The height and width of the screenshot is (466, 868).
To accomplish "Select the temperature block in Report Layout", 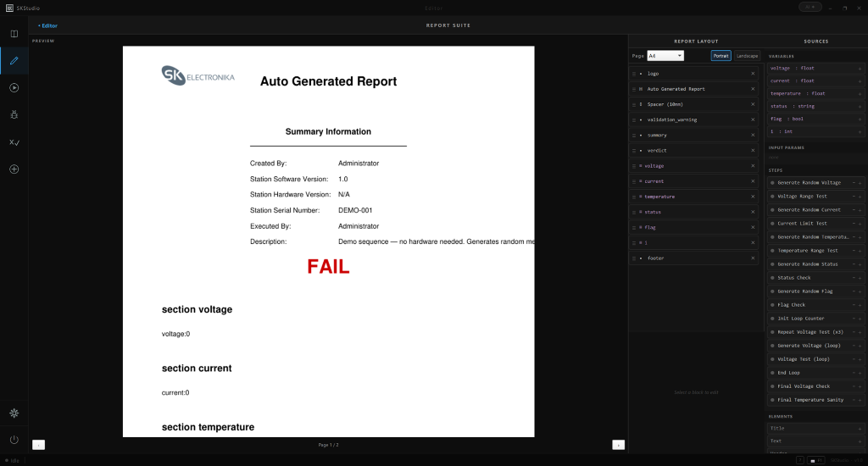I will [694, 197].
